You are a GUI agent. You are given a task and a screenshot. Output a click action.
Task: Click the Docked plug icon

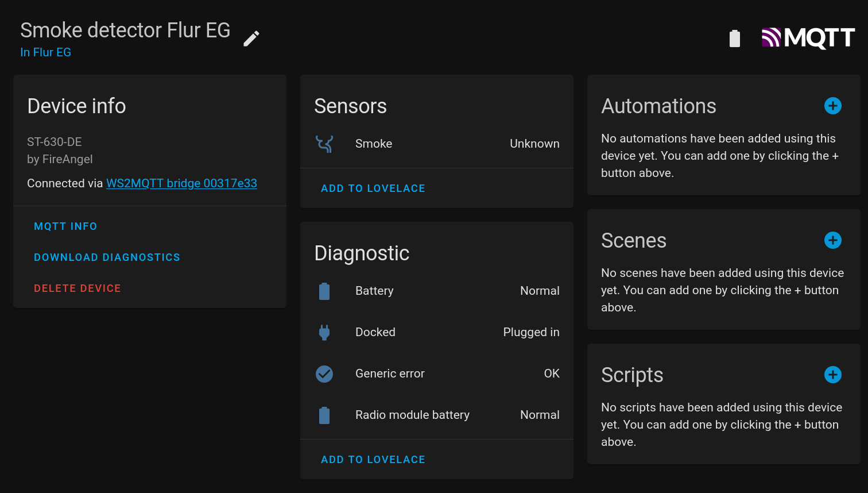pyautogui.click(x=324, y=332)
